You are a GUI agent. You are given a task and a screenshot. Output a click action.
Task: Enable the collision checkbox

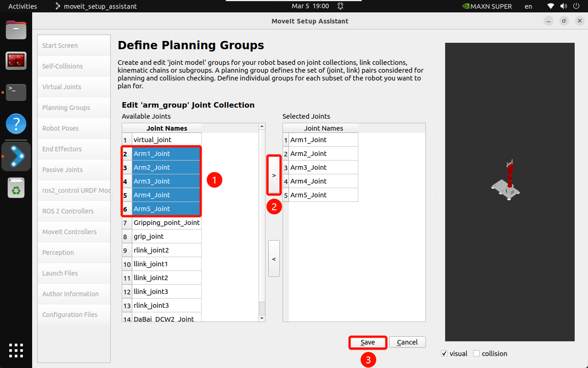click(476, 354)
